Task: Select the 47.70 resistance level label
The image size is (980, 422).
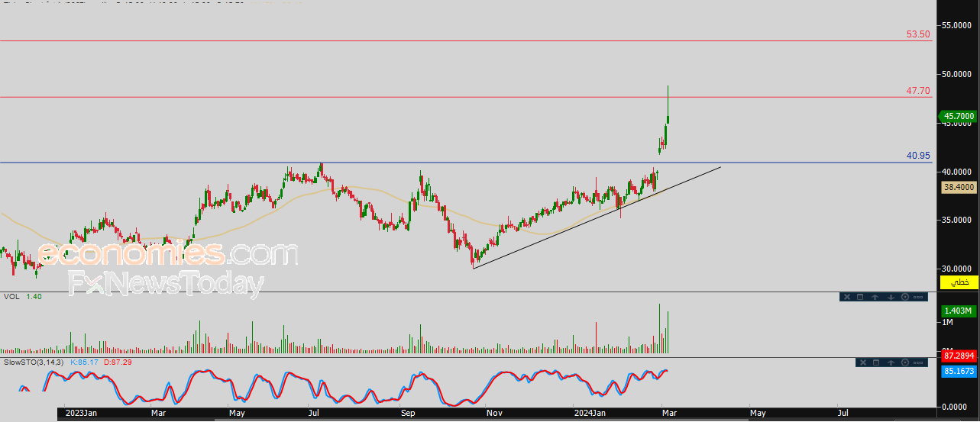Action: (x=918, y=91)
